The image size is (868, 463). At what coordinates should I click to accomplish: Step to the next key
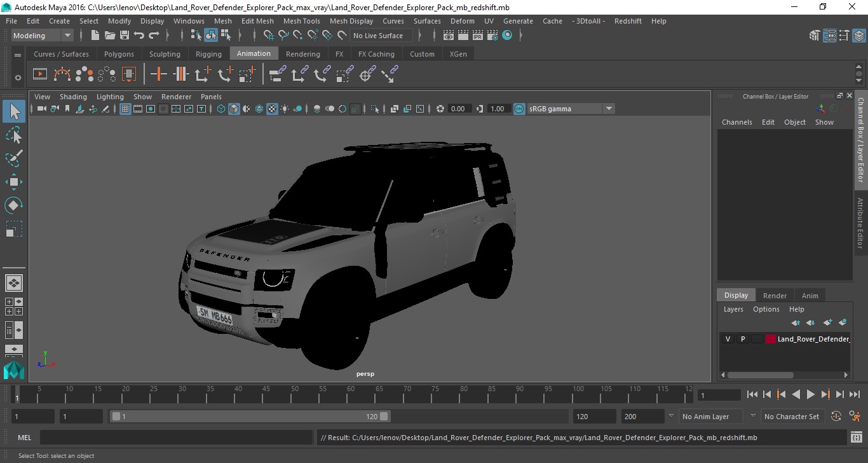coord(825,394)
